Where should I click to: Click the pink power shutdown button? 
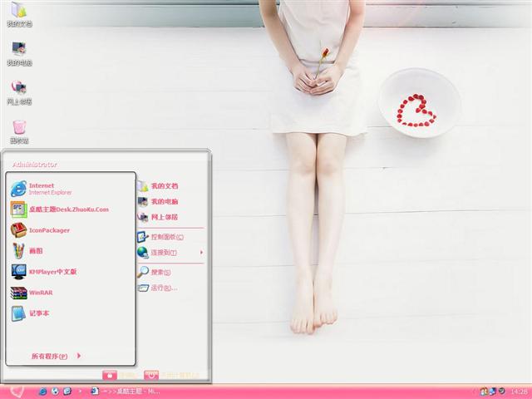pos(151,375)
